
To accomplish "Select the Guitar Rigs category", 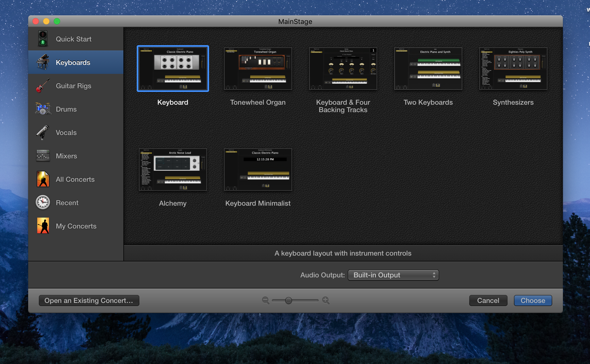I will click(x=76, y=86).
